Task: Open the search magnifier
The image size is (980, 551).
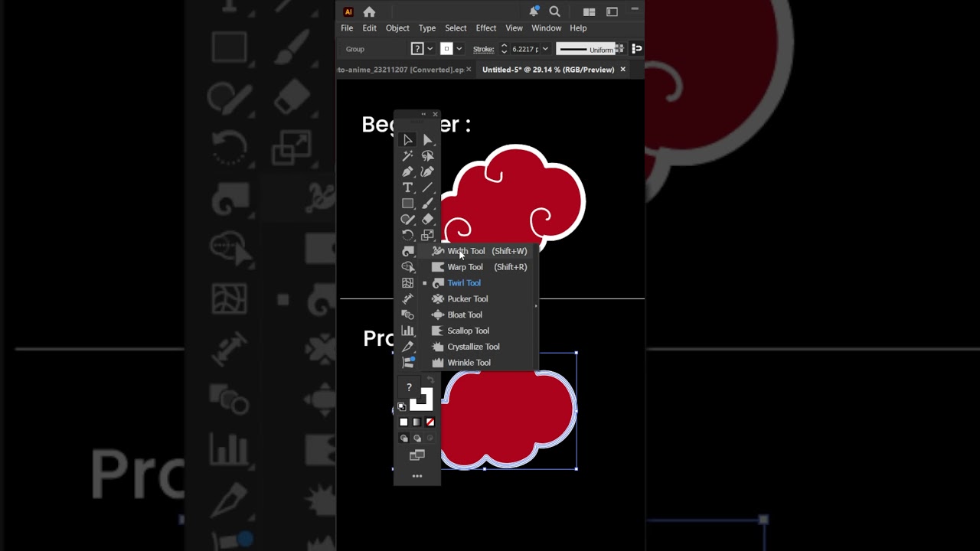Action: (555, 11)
